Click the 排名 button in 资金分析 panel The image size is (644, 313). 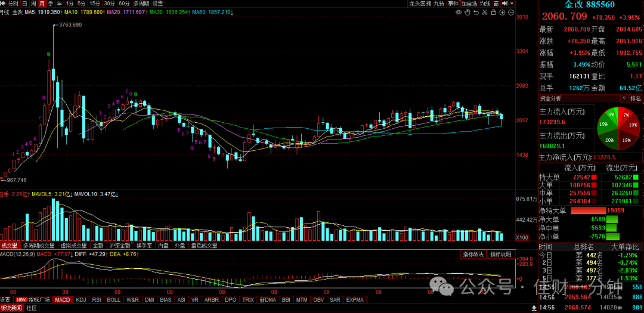pyautogui.click(x=636, y=98)
